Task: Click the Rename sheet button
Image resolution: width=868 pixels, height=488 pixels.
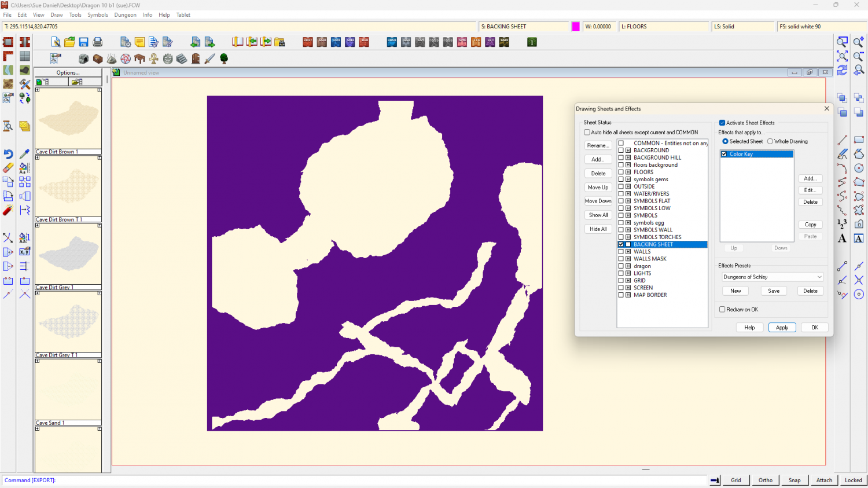Action: pos(598,145)
